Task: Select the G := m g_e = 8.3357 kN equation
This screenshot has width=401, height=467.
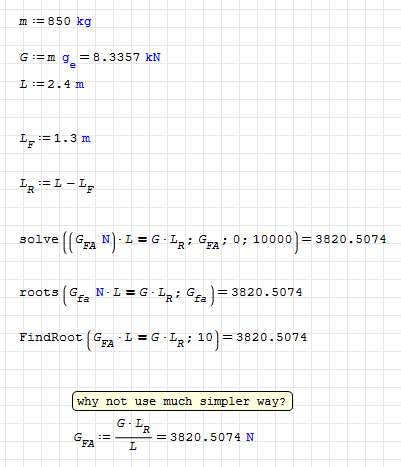Action: coord(90,59)
